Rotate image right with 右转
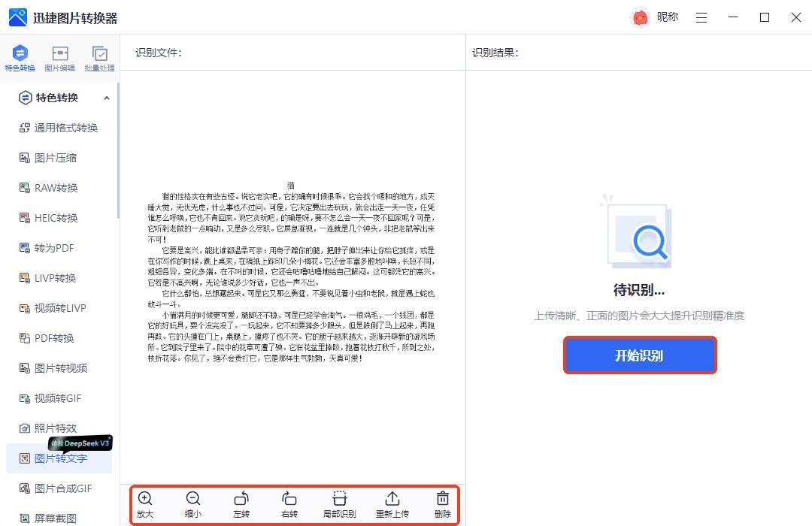812x526 pixels. pyautogui.click(x=289, y=499)
